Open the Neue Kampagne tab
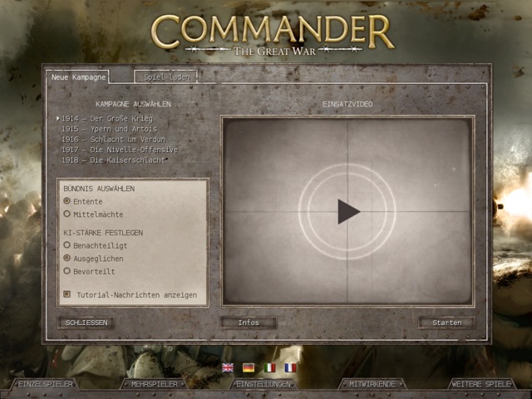 click(x=78, y=77)
